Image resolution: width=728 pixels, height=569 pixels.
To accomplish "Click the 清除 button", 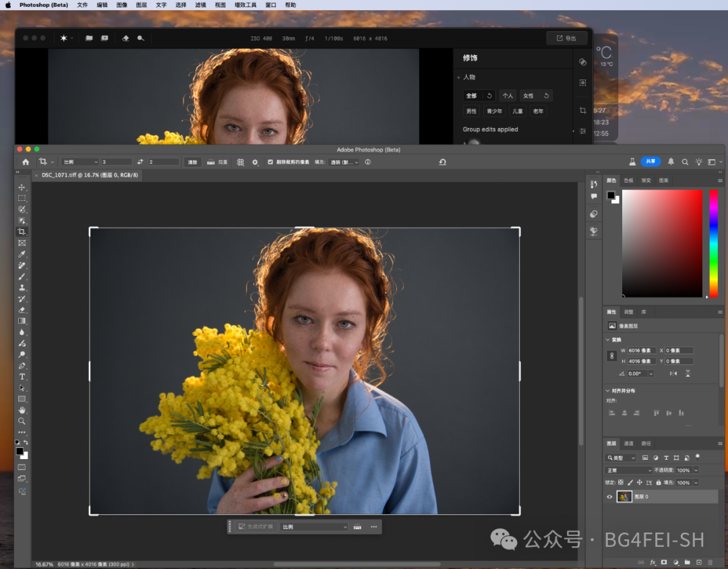I will tap(192, 162).
